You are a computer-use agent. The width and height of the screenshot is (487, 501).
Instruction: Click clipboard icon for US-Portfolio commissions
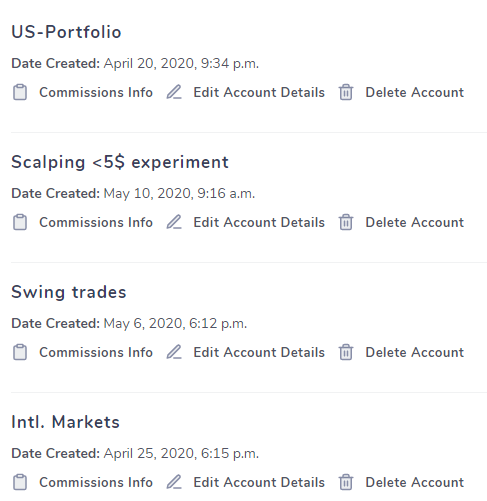[x=20, y=92]
